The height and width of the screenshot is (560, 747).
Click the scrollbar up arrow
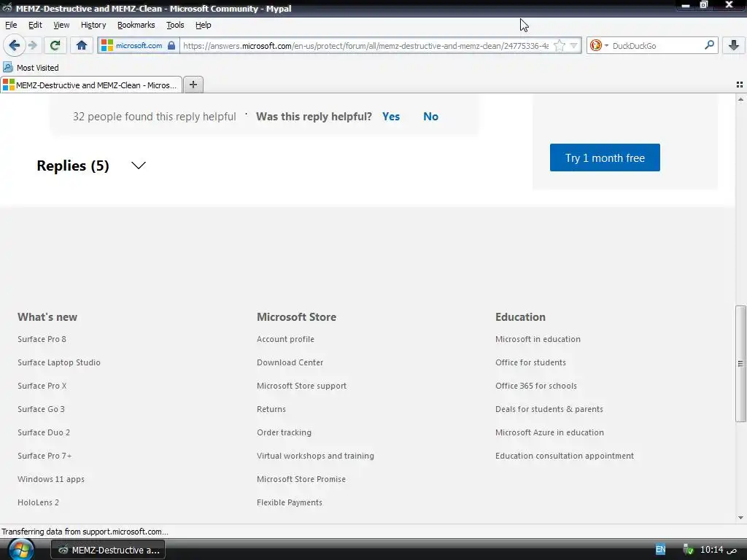tap(740, 99)
